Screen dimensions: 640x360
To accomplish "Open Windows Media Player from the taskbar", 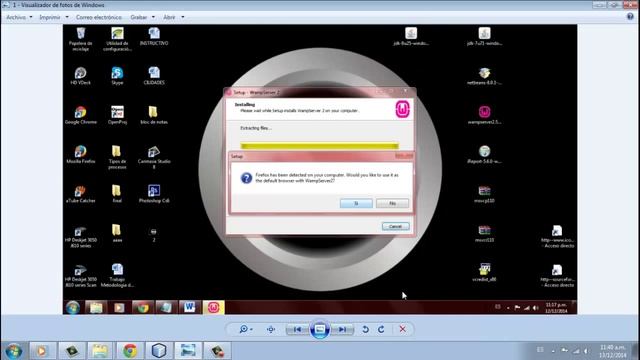I will pyautogui.click(x=42, y=351).
